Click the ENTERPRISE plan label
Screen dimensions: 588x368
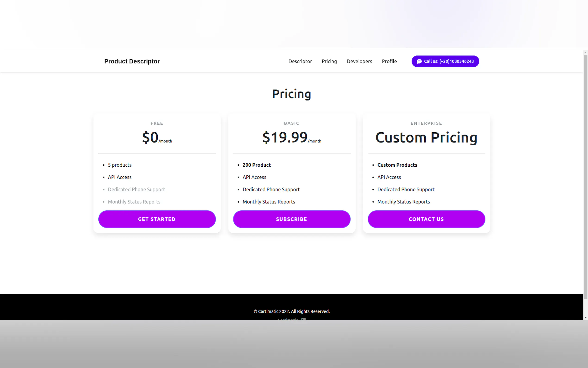coord(426,123)
